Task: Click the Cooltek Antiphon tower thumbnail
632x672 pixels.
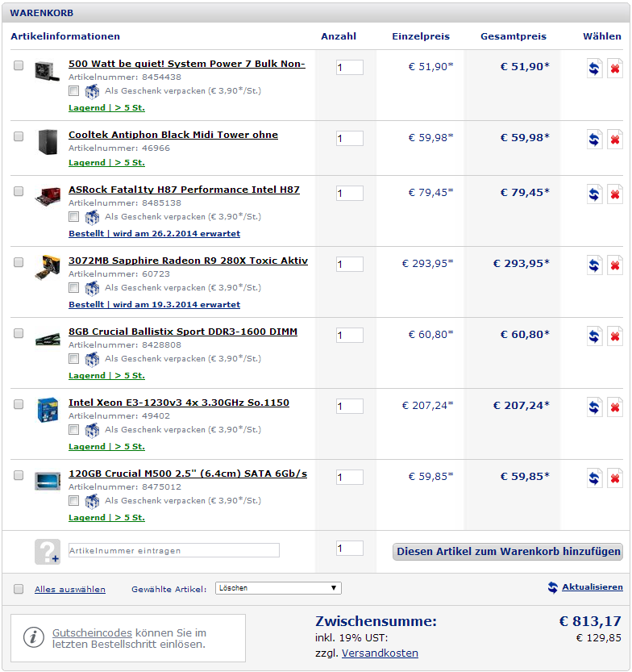Action: pos(48,142)
